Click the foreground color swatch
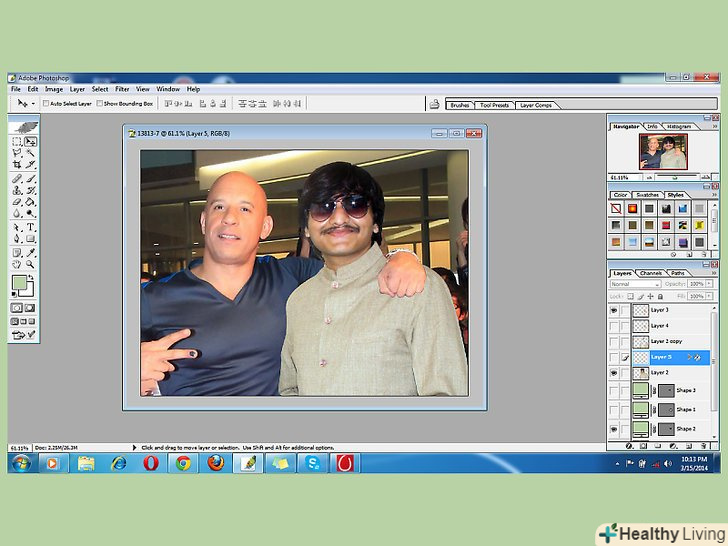The width and height of the screenshot is (728, 546). (19, 284)
